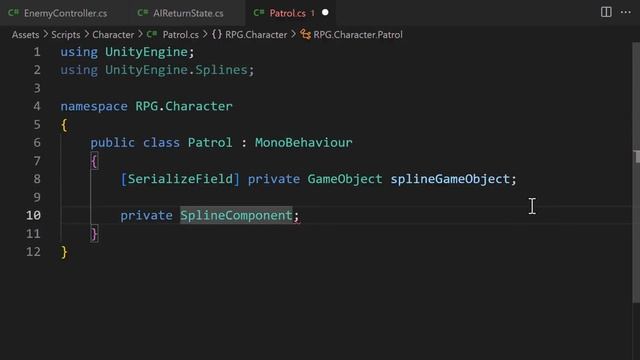
Task: Click line number 1 in the gutter
Action: [37, 52]
